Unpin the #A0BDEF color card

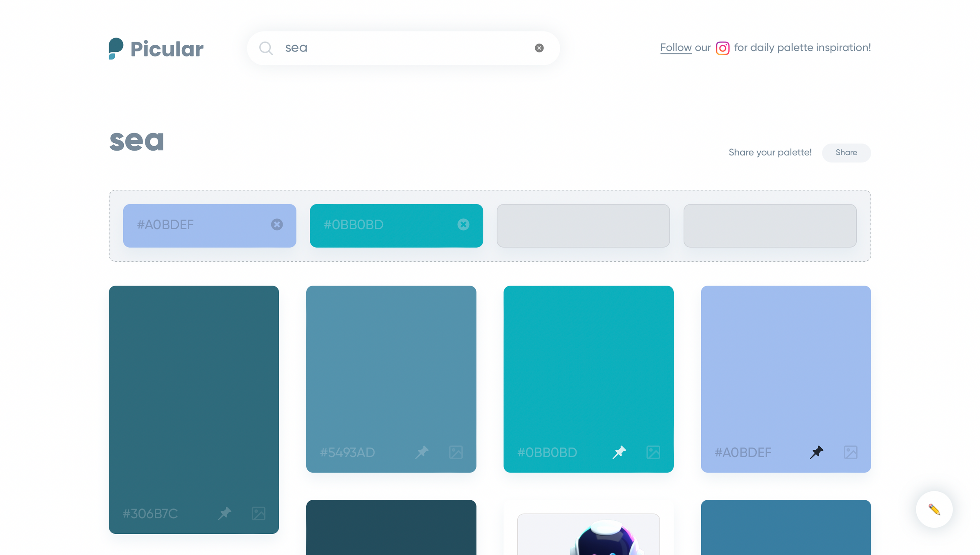pyautogui.click(x=816, y=452)
